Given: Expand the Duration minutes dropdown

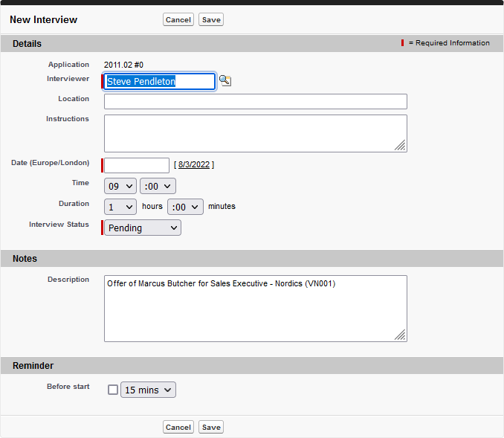Looking at the screenshot, I should click(185, 207).
